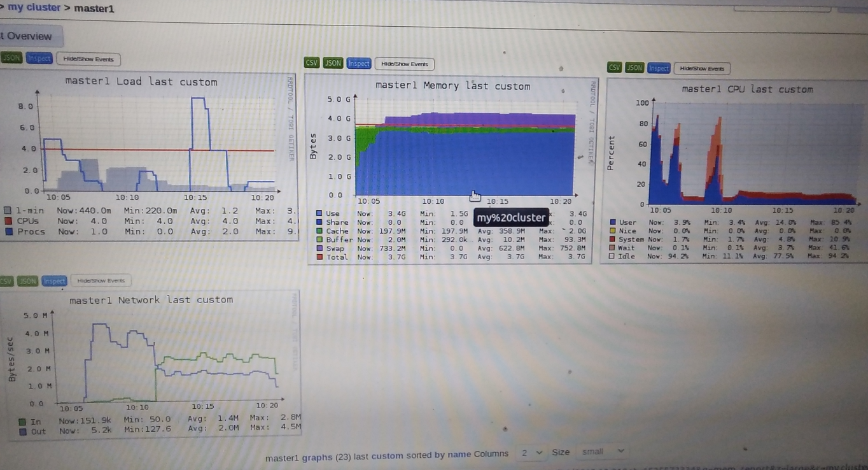Open the Overview tab

pyautogui.click(x=29, y=36)
